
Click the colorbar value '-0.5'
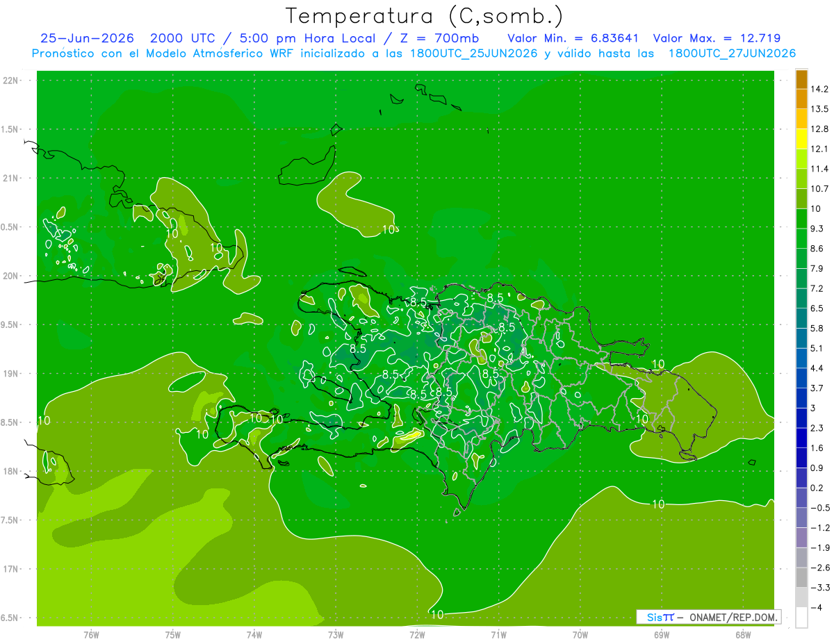(x=820, y=508)
